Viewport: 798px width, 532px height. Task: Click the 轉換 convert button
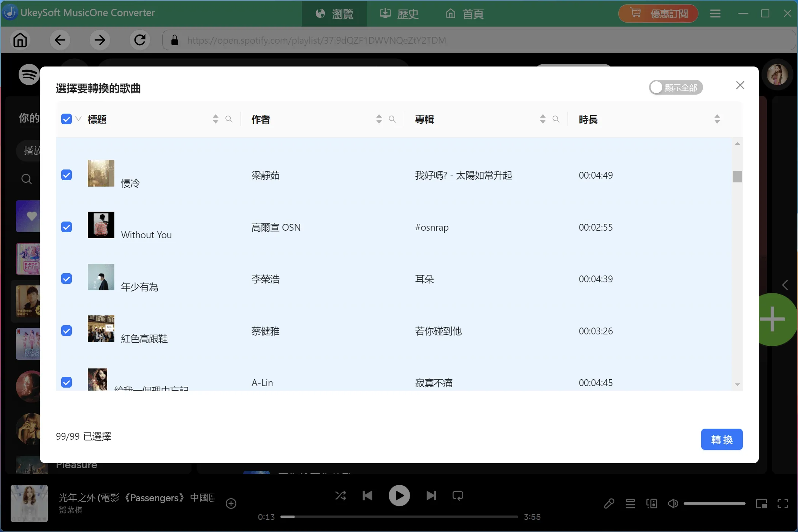click(722, 440)
